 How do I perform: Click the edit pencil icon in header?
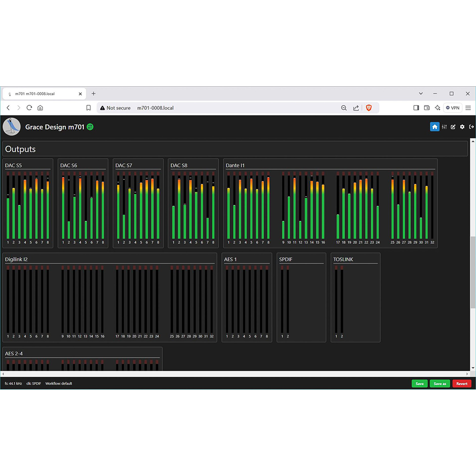(453, 127)
